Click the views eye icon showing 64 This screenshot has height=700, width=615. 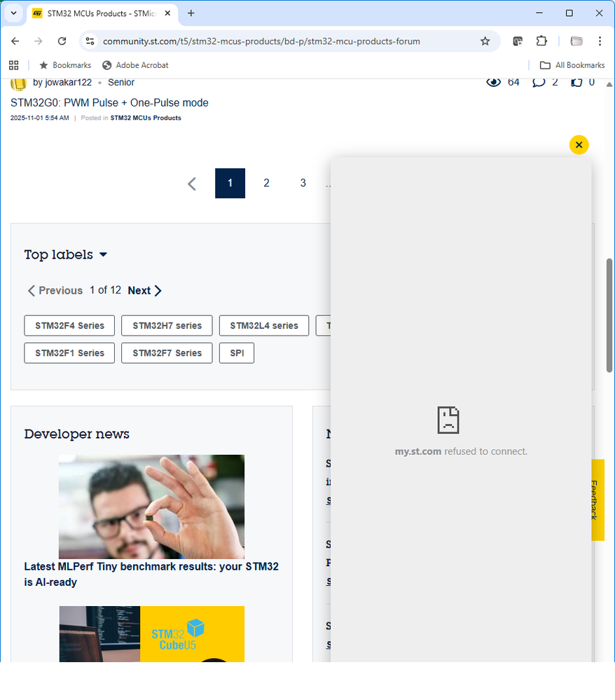point(493,82)
